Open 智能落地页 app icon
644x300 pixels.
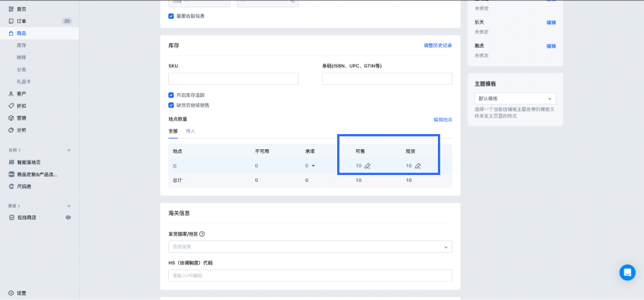11,162
